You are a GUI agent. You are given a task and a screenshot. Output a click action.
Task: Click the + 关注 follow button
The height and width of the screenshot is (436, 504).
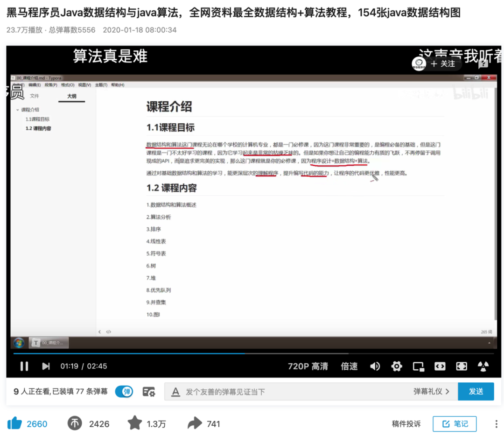click(442, 64)
